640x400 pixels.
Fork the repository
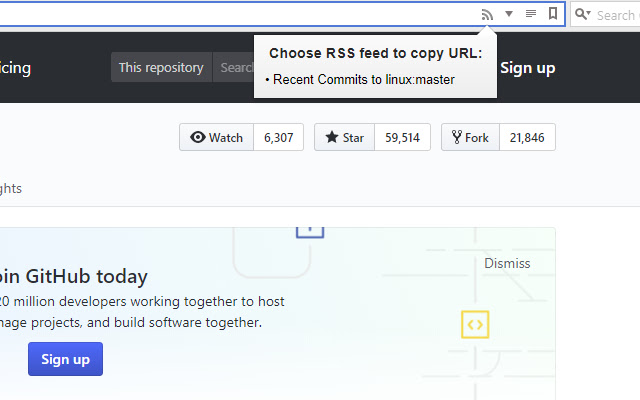coord(470,137)
